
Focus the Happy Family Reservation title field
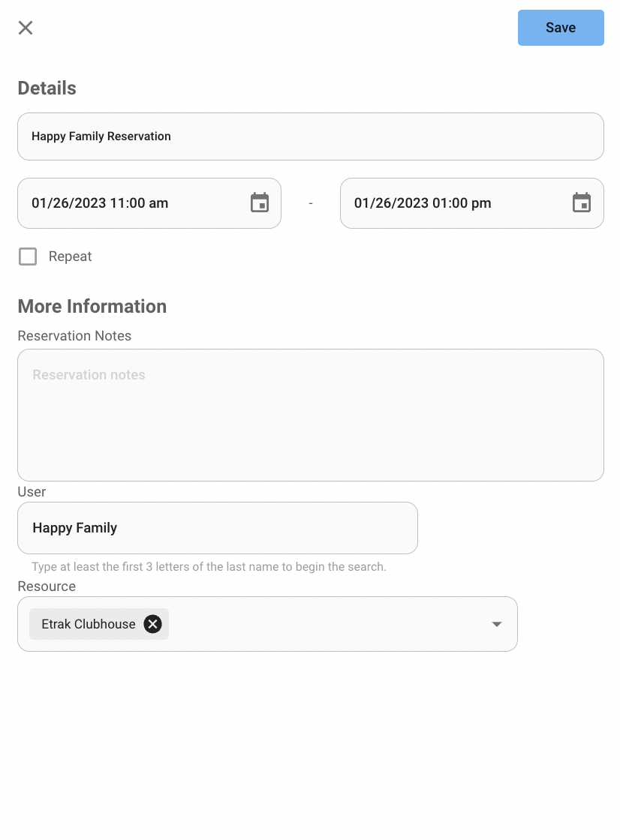[311, 136]
